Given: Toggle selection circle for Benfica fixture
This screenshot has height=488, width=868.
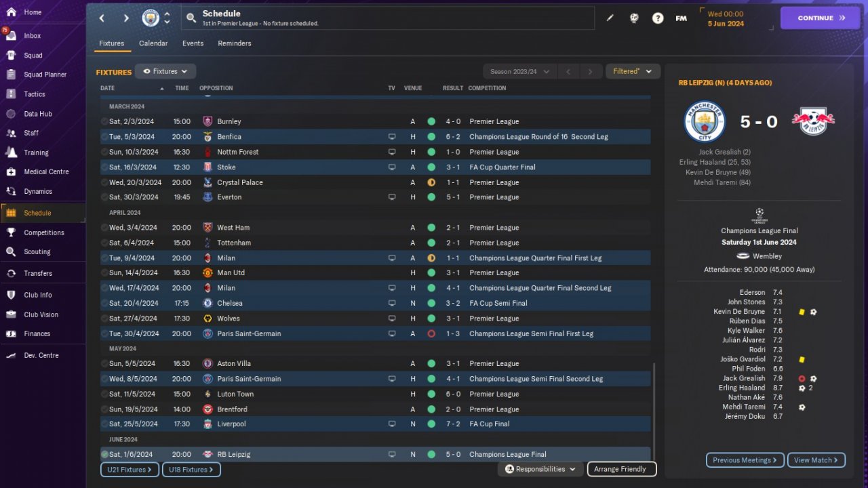Looking at the screenshot, I should click(104, 136).
